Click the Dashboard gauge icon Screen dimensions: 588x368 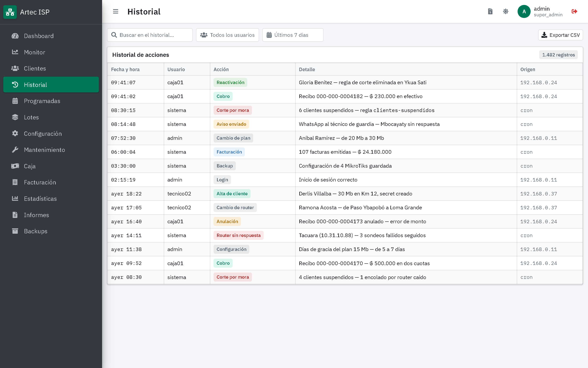point(15,36)
